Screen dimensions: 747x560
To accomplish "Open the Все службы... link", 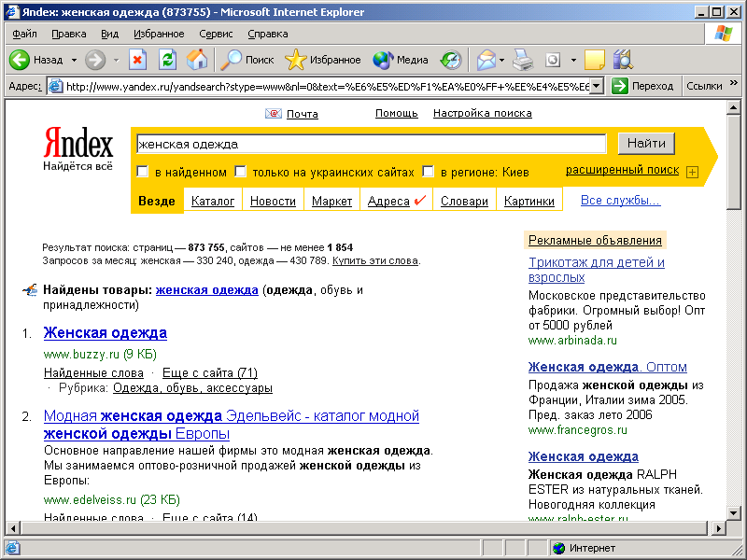I will [620, 201].
